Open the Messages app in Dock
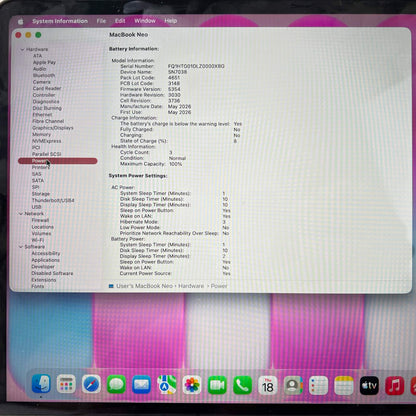 click(116, 384)
